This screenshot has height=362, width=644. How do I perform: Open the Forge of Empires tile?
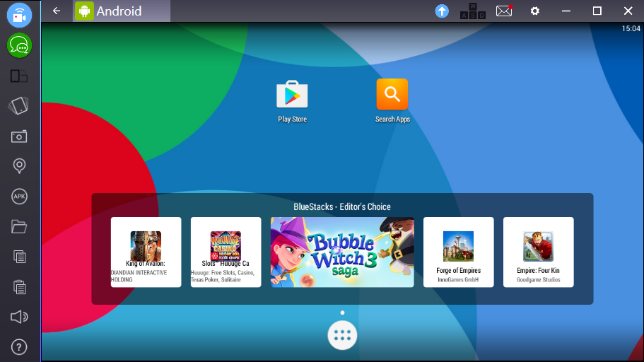(458, 252)
